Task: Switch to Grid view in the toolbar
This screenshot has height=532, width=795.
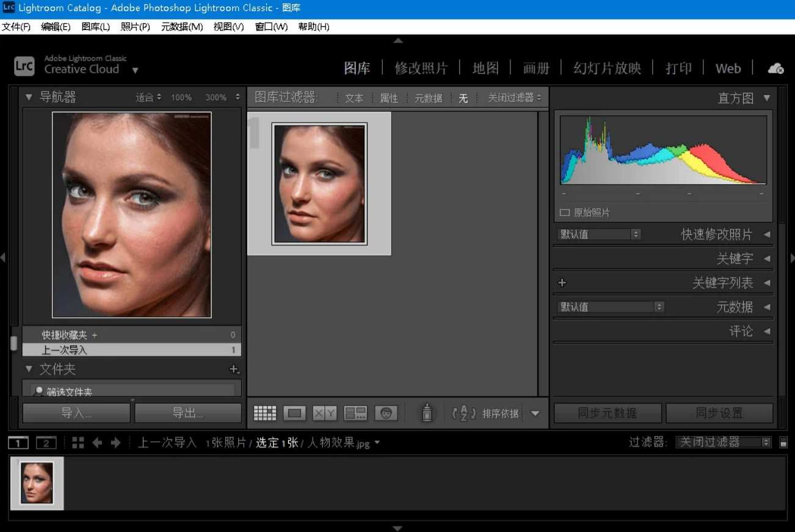Action: (x=265, y=413)
